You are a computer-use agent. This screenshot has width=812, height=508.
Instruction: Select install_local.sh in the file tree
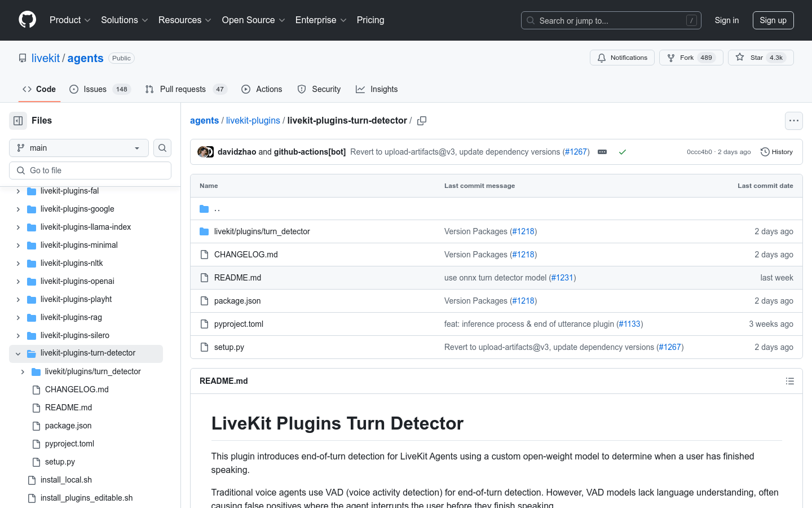(x=66, y=480)
